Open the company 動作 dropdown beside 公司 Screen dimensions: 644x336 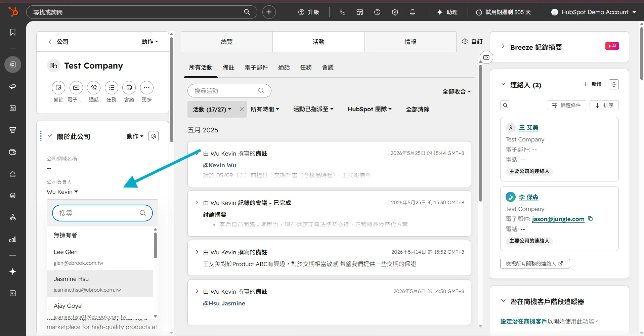[149, 42]
